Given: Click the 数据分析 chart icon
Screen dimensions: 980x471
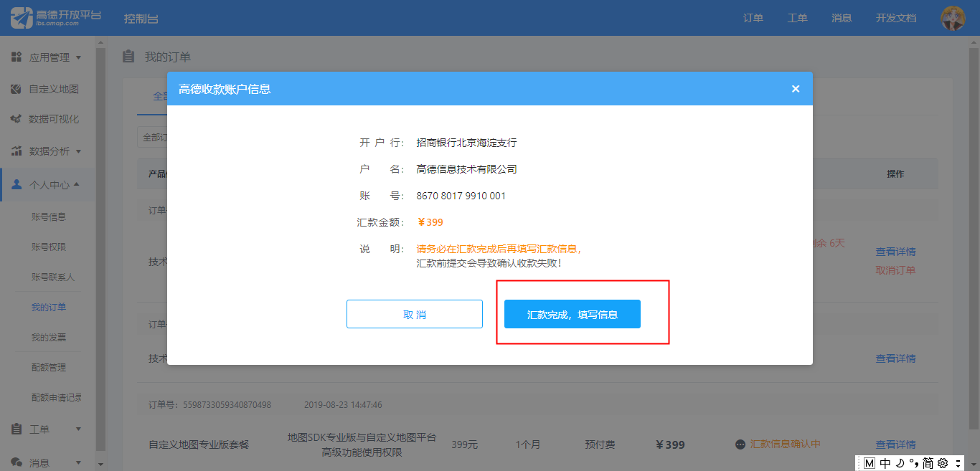Looking at the screenshot, I should click(x=17, y=151).
